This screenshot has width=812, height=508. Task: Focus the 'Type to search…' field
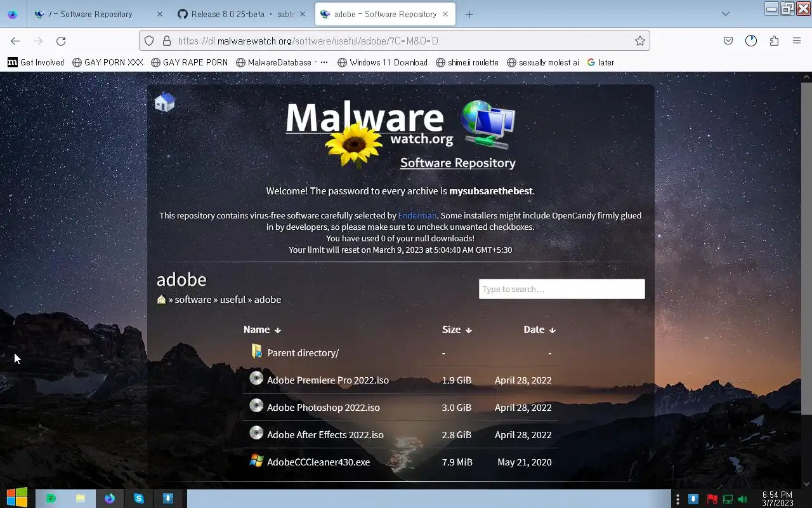[562, 289]
